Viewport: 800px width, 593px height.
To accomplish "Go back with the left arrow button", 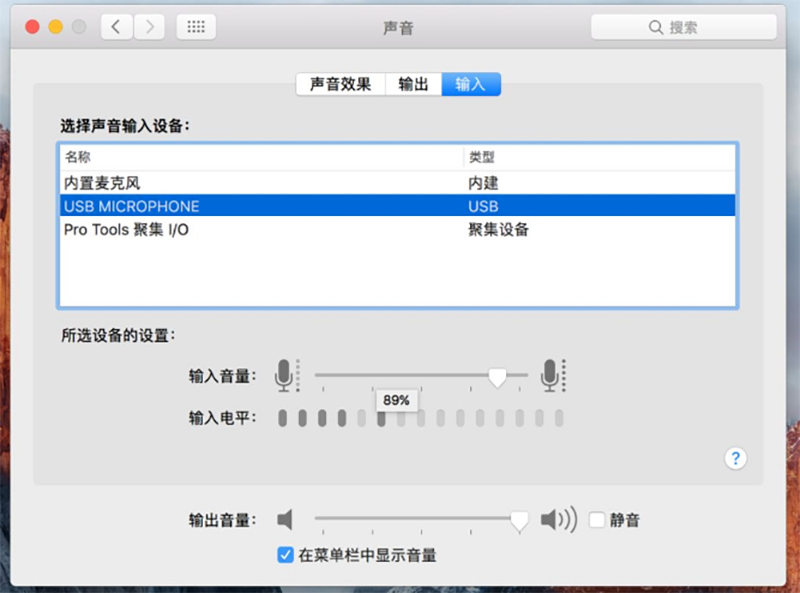I will point(116,27).
